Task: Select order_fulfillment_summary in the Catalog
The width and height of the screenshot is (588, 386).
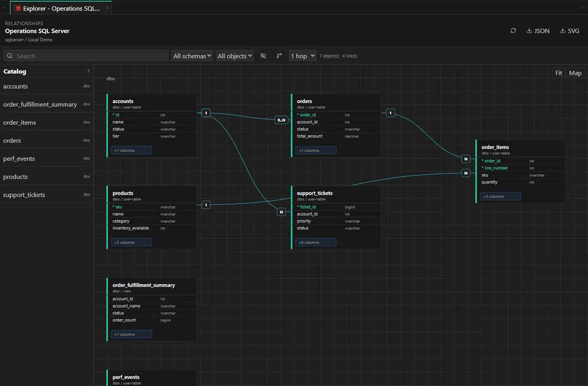Action: pyautogui.click(x=47, y=105)
